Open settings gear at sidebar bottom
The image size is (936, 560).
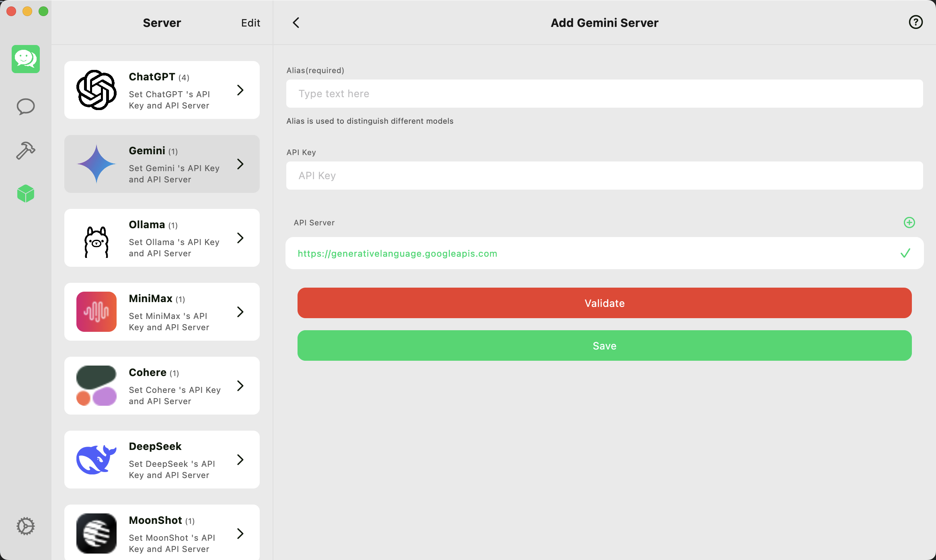pyautogui.click(x=26, y=526)
